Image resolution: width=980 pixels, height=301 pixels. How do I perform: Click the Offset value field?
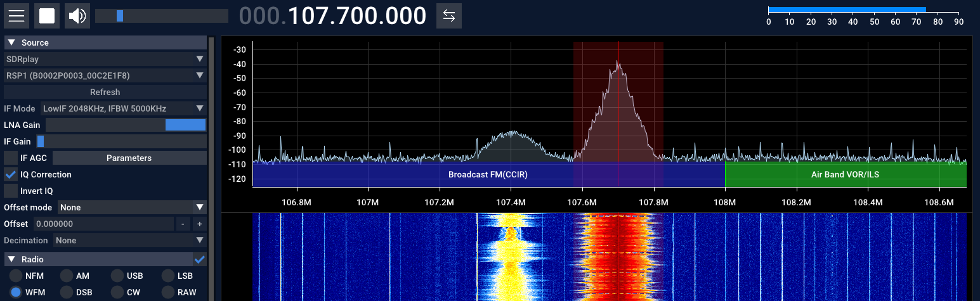[103, 224]
